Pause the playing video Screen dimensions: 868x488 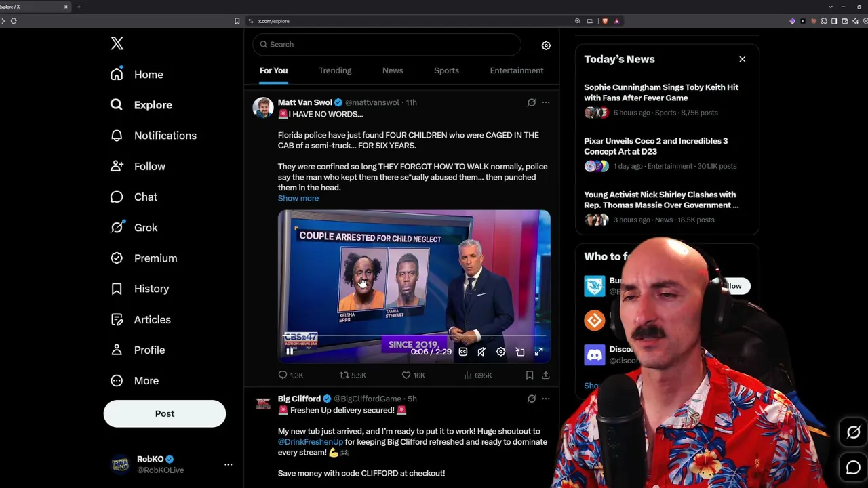pyautogui.click(x=290, y=352)
